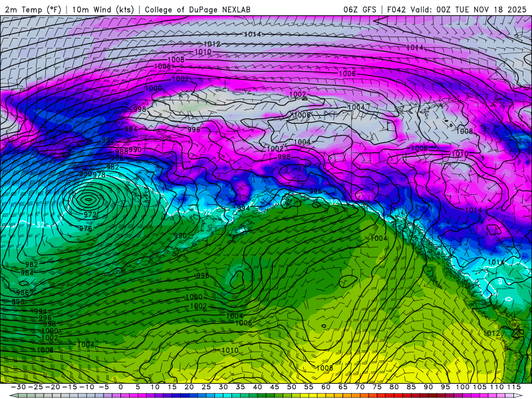Select the 984 isobar label
Screen dimensions: 532x399
click(x=27, y=273)
